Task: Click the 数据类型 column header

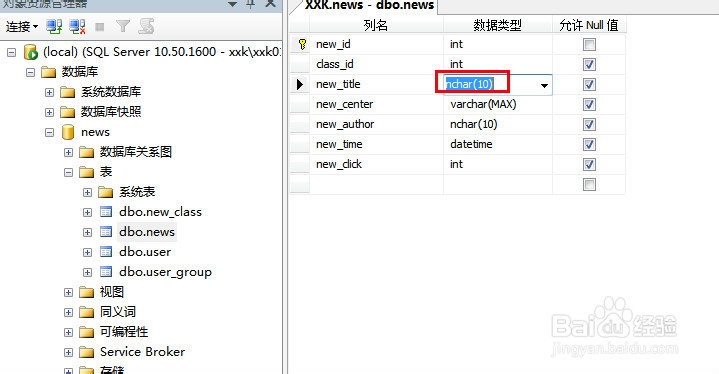Action: click(x=498, y=25)
